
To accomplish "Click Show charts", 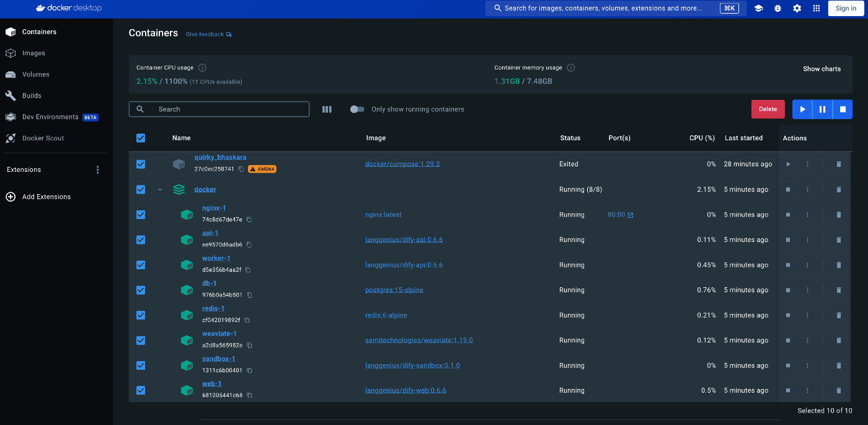I will (x=821, y=69).
